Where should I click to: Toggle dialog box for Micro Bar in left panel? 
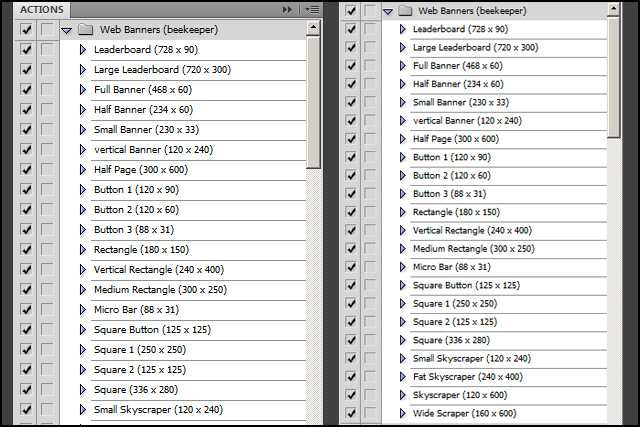47,310
